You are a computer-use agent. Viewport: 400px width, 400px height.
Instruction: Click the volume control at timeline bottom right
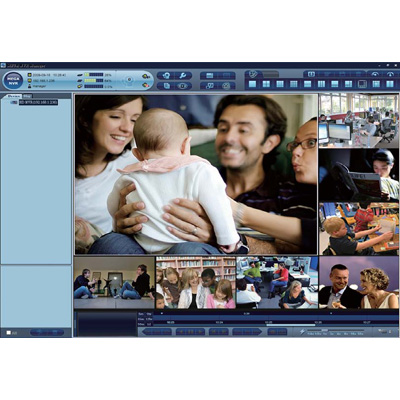tap(384, 331)
